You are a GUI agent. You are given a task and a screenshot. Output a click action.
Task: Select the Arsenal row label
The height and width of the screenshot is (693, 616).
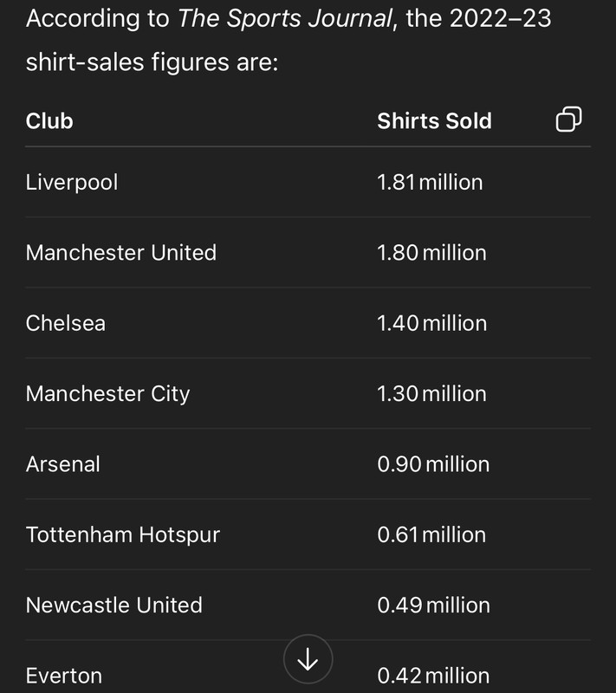(x=63, y=464)
